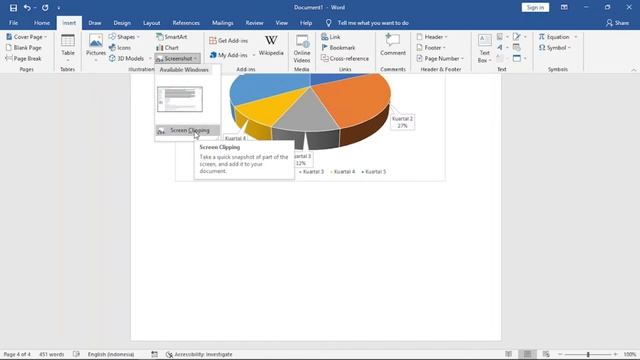Open the Layout tab

click(x=151, y=23)
